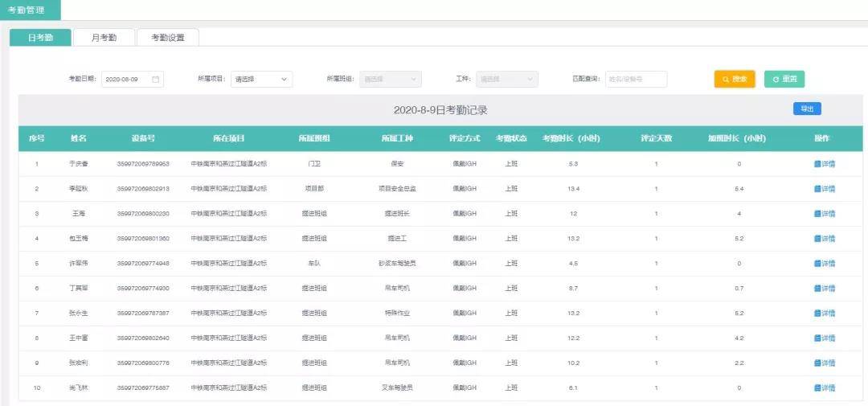Open the calendar icon in 考勤日期 field
Image resolution: width=868 pixels, height=406 pixels.
156,80
